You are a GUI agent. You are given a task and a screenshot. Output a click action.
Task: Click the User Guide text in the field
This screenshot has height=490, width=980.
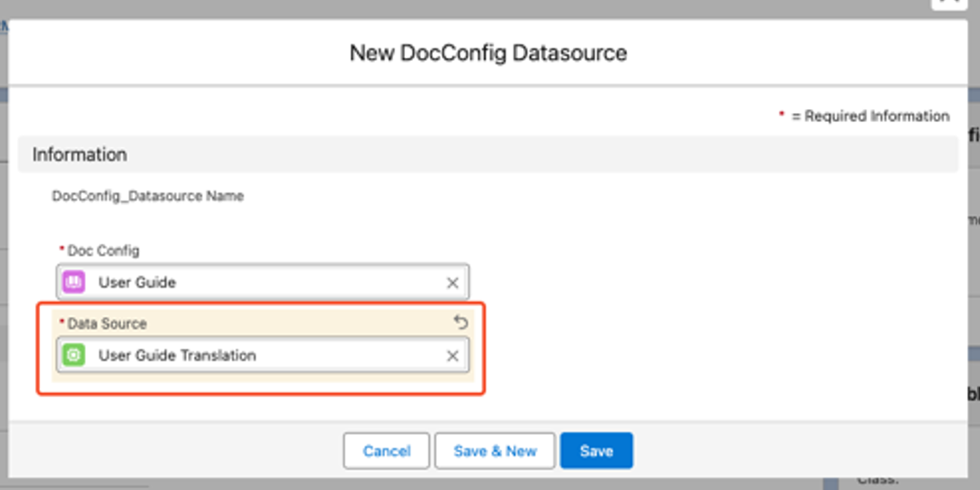pyautogui.click(x=137, y=282)
